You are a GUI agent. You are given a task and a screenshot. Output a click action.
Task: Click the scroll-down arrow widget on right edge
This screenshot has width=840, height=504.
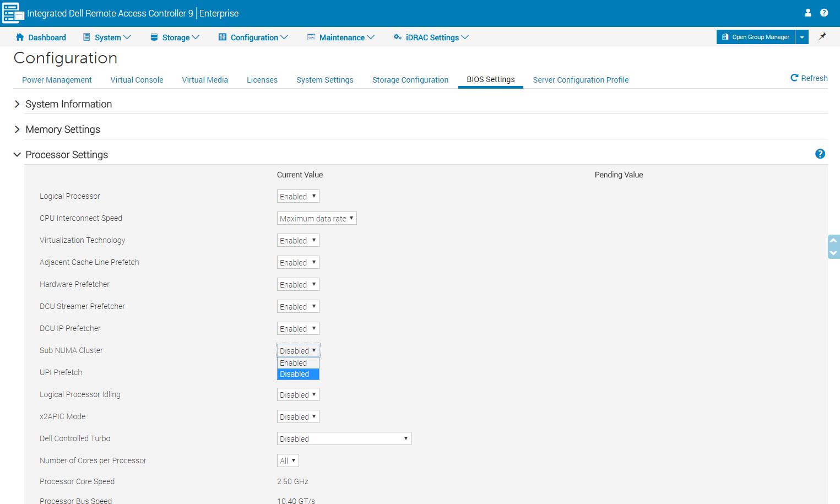833,253
